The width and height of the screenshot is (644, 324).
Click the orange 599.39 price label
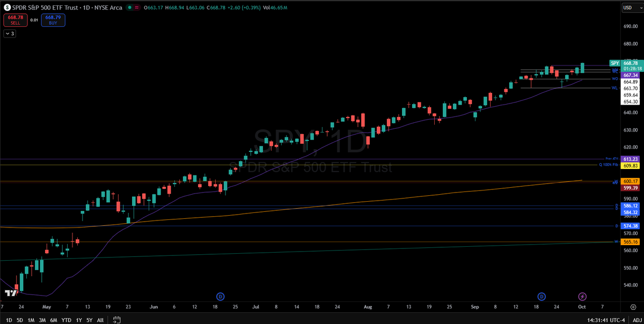[631, 188]
